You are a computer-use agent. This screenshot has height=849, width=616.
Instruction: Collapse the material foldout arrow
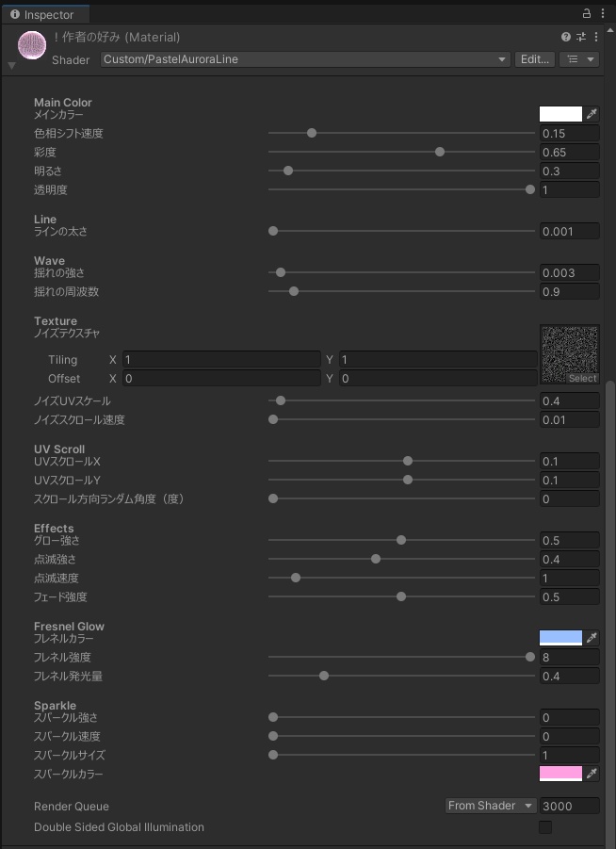click(x=11, y=65)
